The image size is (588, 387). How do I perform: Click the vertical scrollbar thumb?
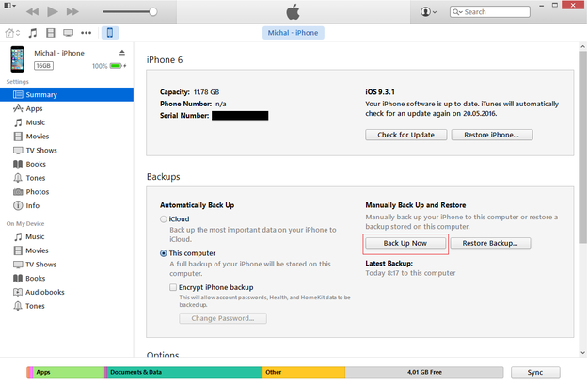point(582,147)
